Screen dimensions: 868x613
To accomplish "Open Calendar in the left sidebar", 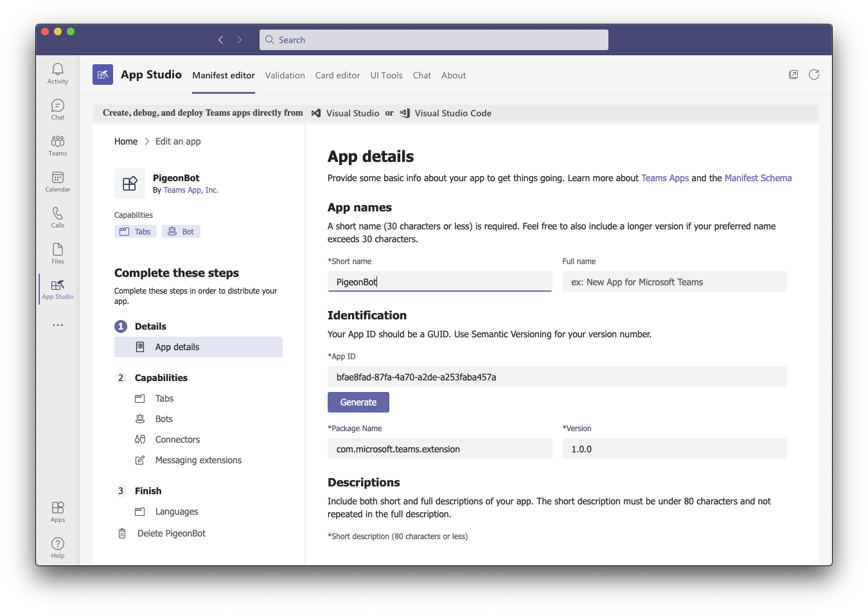I will click(x=58, y=181).
